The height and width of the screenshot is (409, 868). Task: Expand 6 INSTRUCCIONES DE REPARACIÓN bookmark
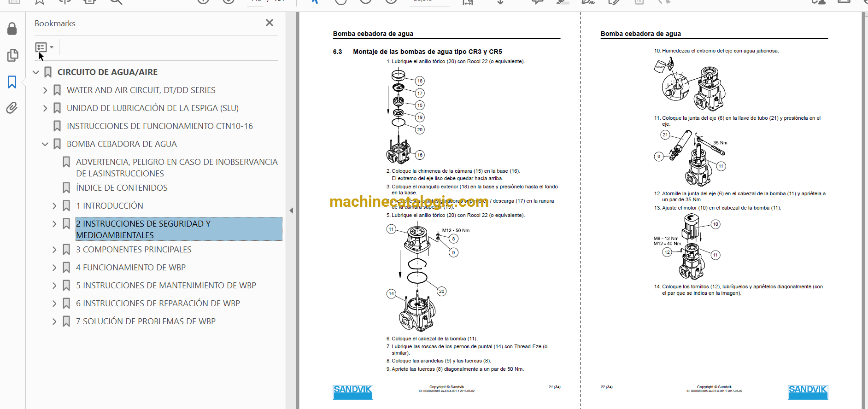54,304
